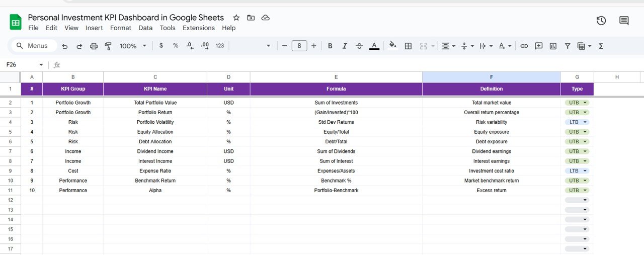Open version history clock icon

coord(601,21)
